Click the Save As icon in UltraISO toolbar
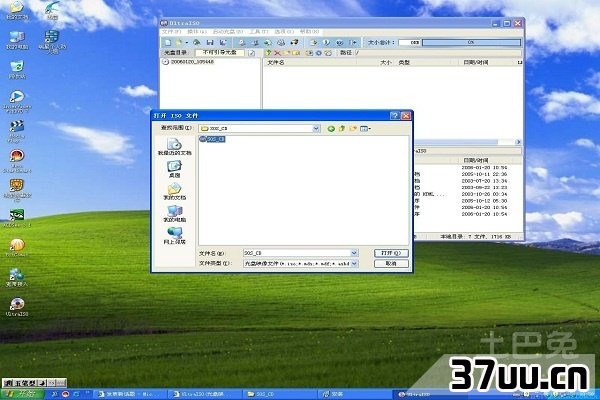This screenshot has width=600, height=400. coord(223,42)
